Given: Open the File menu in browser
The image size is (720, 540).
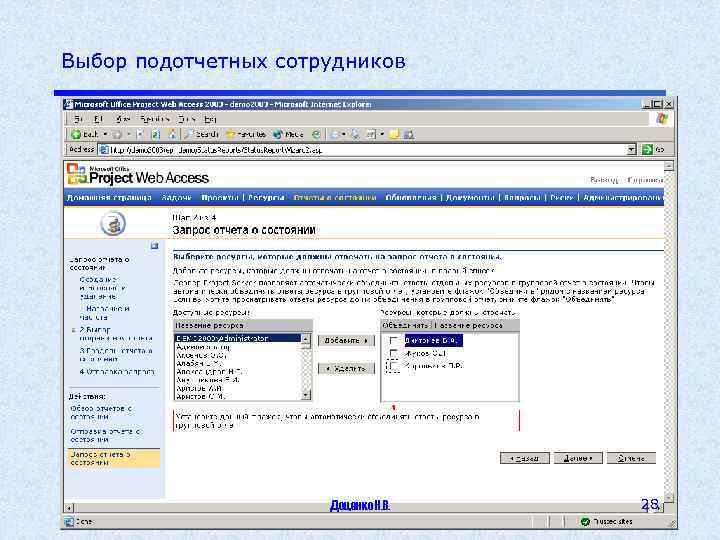Looking at the screenshot, I should (x=79, y=119).
